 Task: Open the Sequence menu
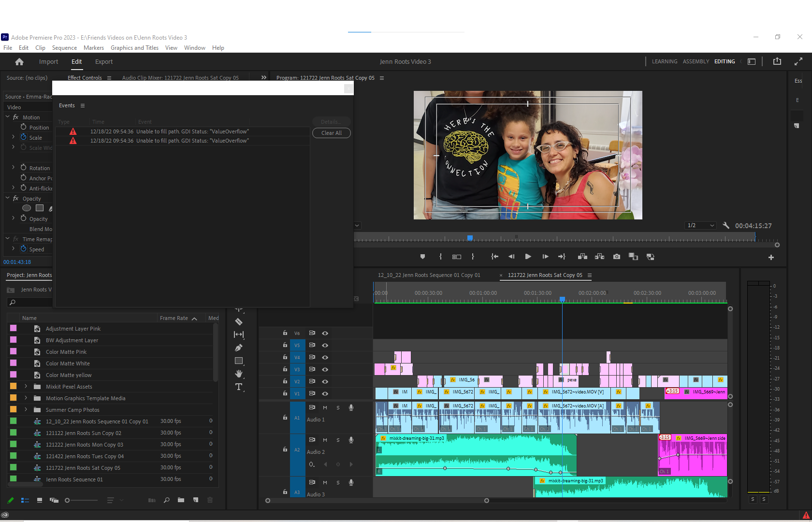point(64,48)
